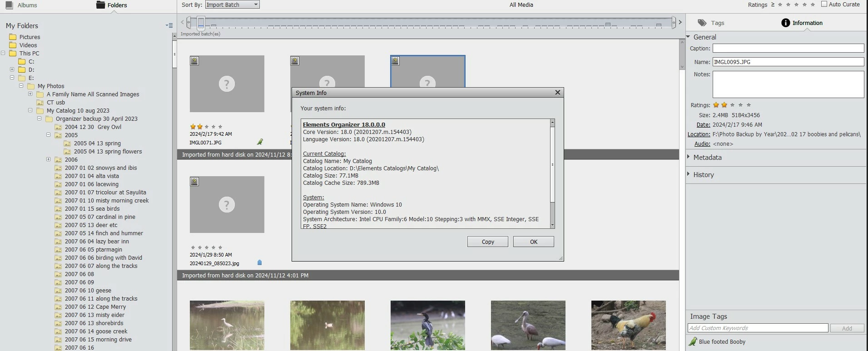Step the timeline back with left arrow
The width and height of the screenshot is (868, 351).
(x=183, y=21)
